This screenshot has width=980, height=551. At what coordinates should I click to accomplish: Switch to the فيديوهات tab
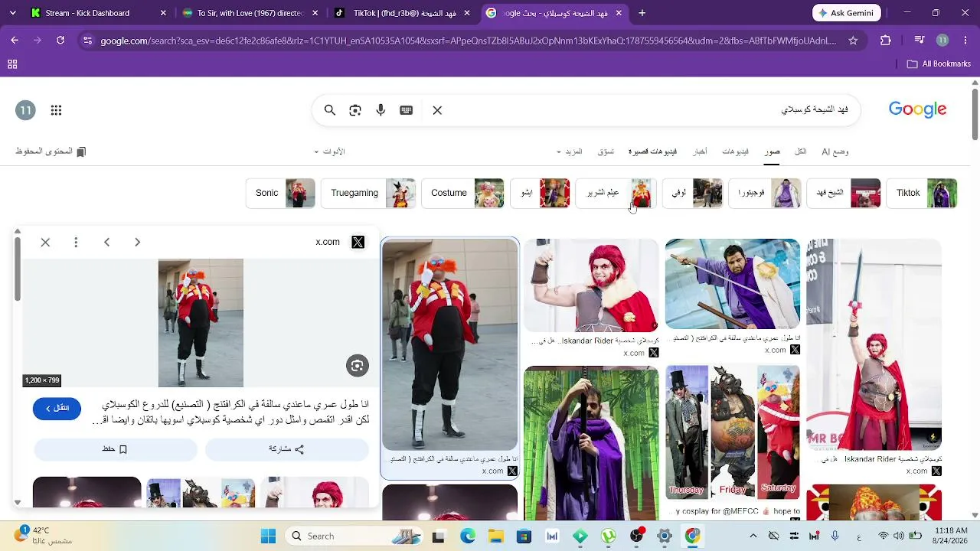click(735, 152)
